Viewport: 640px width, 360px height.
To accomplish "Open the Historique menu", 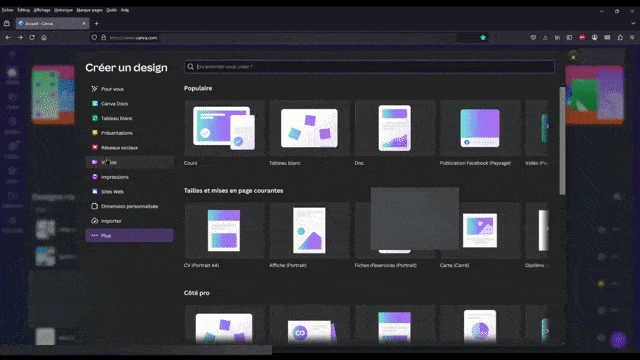I will (x=63, y=10).
